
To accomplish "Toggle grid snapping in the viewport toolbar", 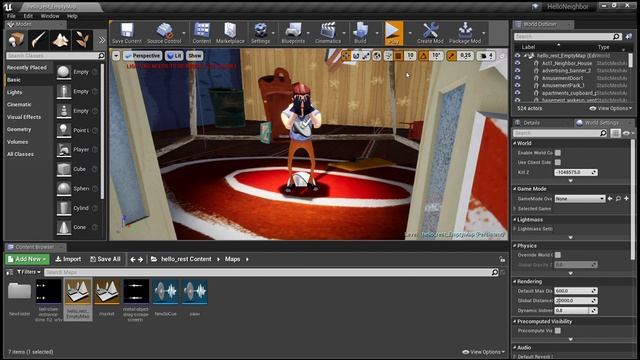I will tap(398, 56).
